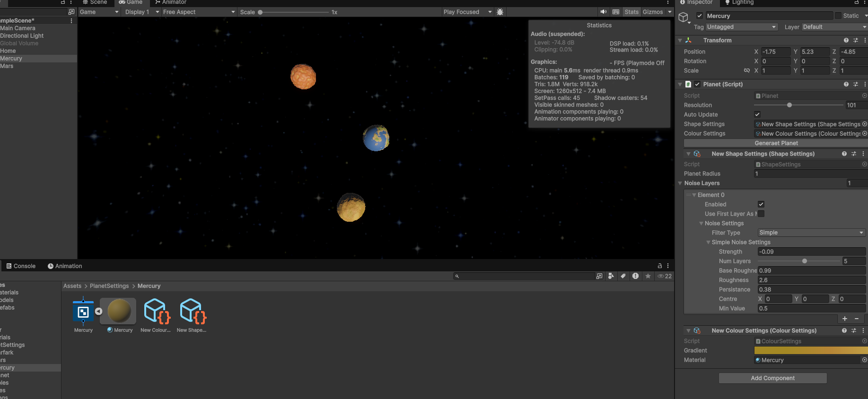The width and height of the screenshot is (868, 399).
Task: Open the Layer dropdown showing Default
Action: (834, 27)
